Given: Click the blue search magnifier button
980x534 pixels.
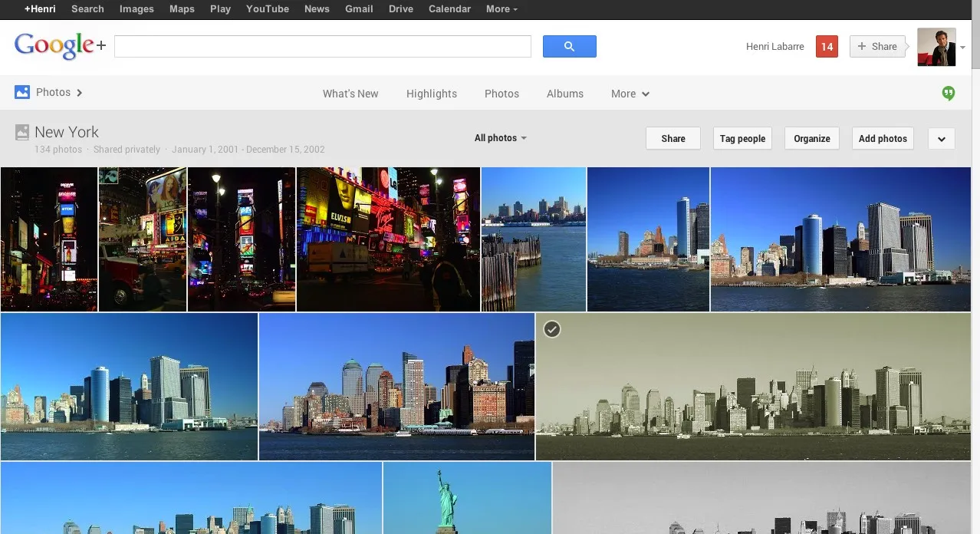Looking at the screenshot, I should (x=569, y=47).
